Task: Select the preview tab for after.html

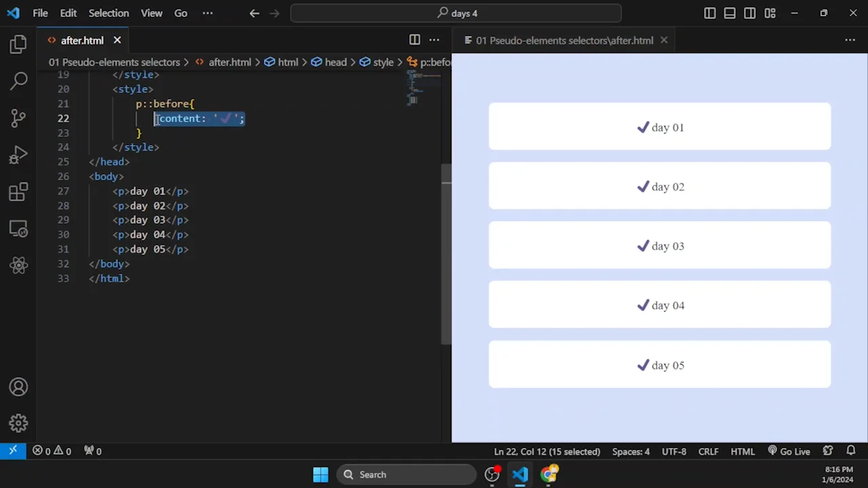Action: click(x=564, y=41)
